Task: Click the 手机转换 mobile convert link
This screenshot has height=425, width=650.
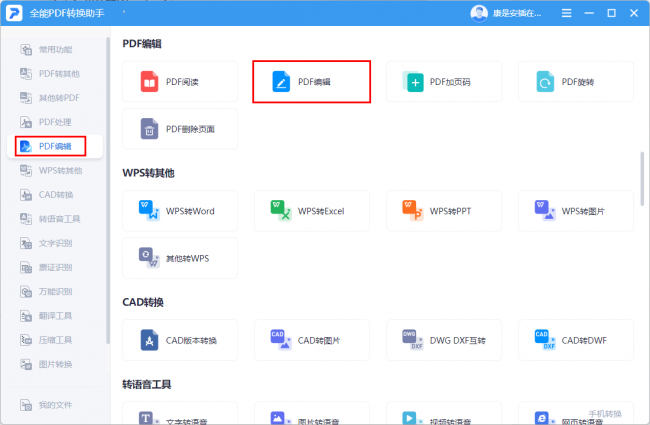Action: (605, 414)
